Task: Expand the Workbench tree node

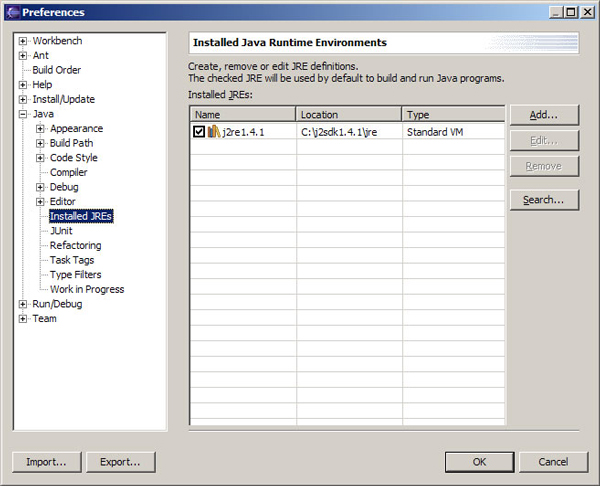Action: (23, 41)
